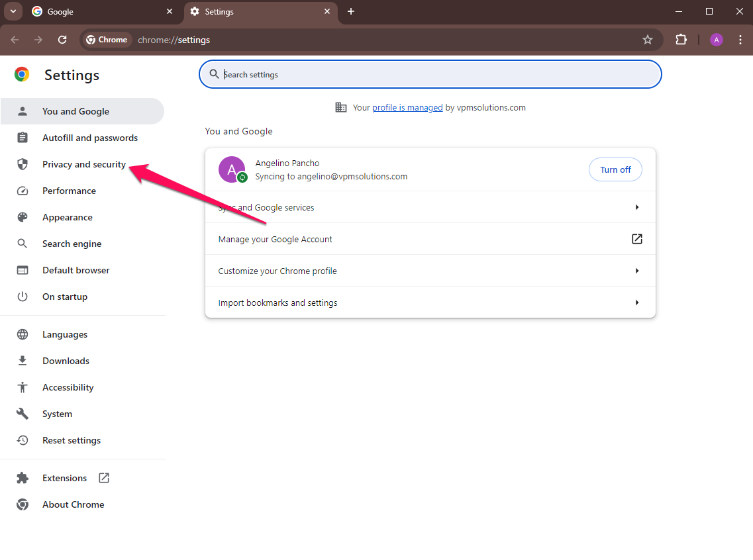Select the Privacy and security shield icon

[23, 163]
